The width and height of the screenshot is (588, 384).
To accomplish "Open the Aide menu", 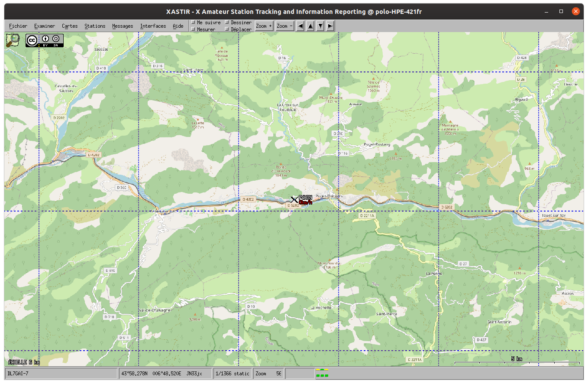I will (x=178, y=26).
